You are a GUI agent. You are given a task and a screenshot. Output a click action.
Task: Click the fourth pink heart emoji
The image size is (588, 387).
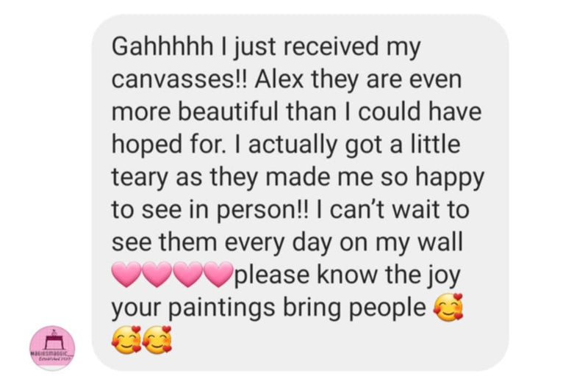(218, 274)
